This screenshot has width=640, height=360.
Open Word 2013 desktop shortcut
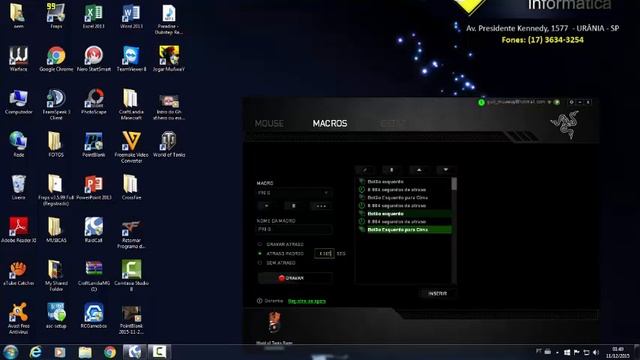(x=131, y=16)
